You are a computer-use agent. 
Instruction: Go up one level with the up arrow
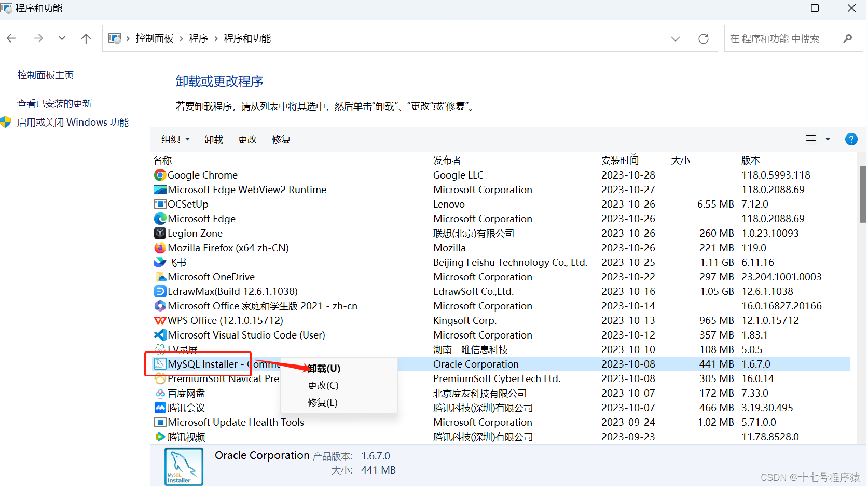pyautogui.click(x=86, y=38)
